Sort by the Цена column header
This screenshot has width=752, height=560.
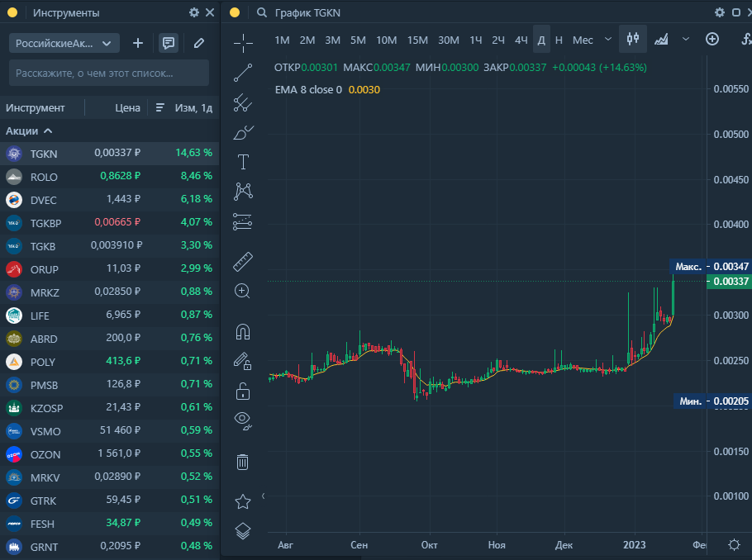pyautogui.click(x=127, y=107)
